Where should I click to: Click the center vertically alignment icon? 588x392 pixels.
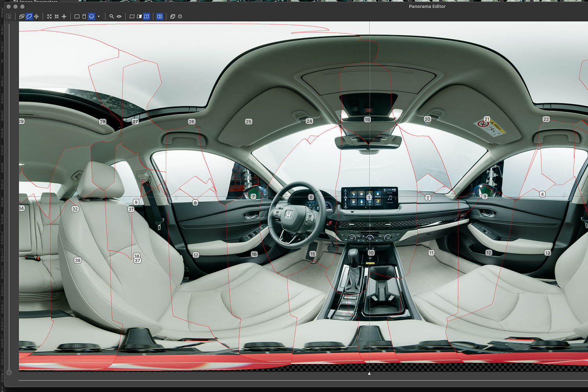pos(64,16)
